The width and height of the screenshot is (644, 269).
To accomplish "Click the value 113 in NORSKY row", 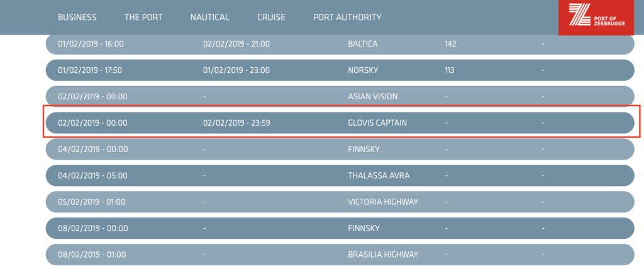I will coord(449,70).
